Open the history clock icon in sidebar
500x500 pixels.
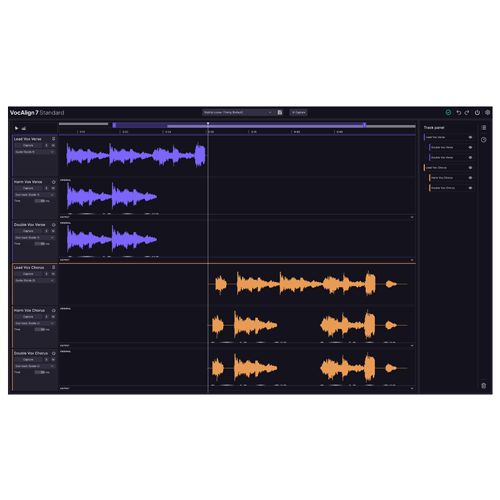point(484,140)
